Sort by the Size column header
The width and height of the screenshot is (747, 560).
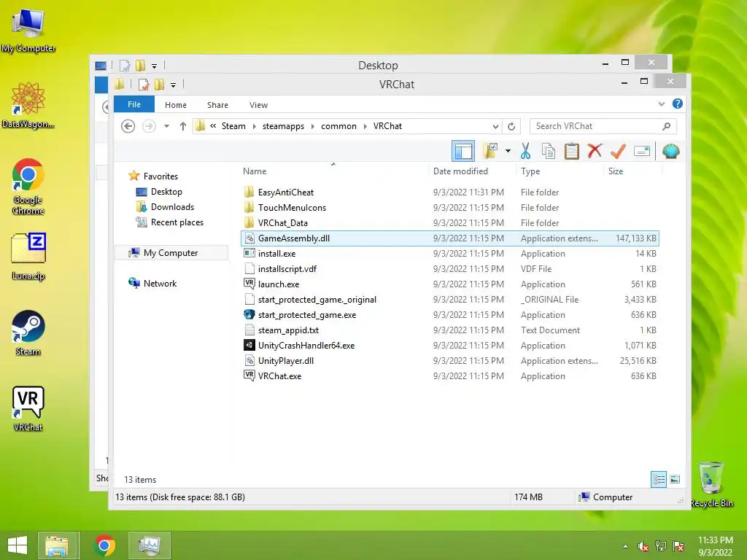[616, 171]
